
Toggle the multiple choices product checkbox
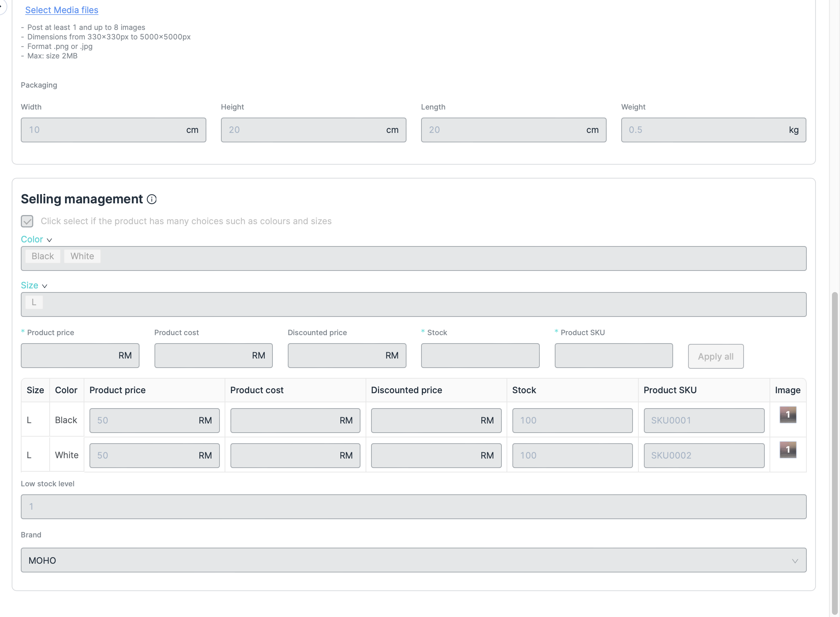pos(27,221)
